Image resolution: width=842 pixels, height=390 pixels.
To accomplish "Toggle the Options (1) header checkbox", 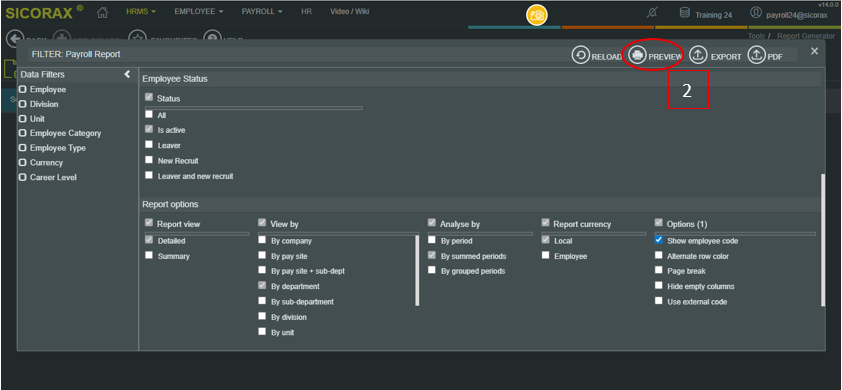I will pyautogui.click(x=658, y=222).
